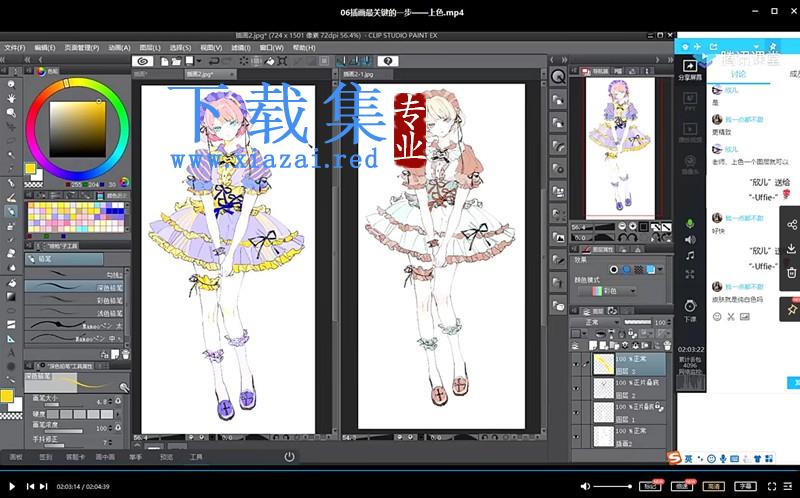
Task: Click the 字幕 subtitle button
Action: tap(745, 486)
